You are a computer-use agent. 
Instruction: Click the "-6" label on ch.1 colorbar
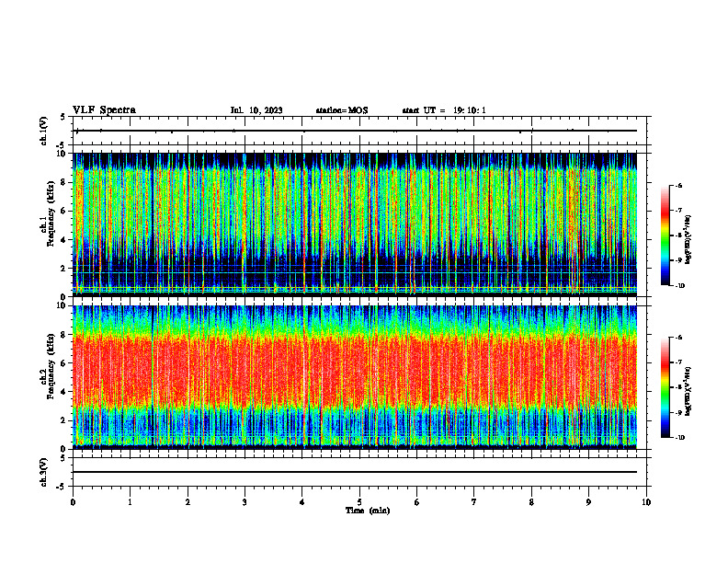pyautogui.click(x=678, y=185)
